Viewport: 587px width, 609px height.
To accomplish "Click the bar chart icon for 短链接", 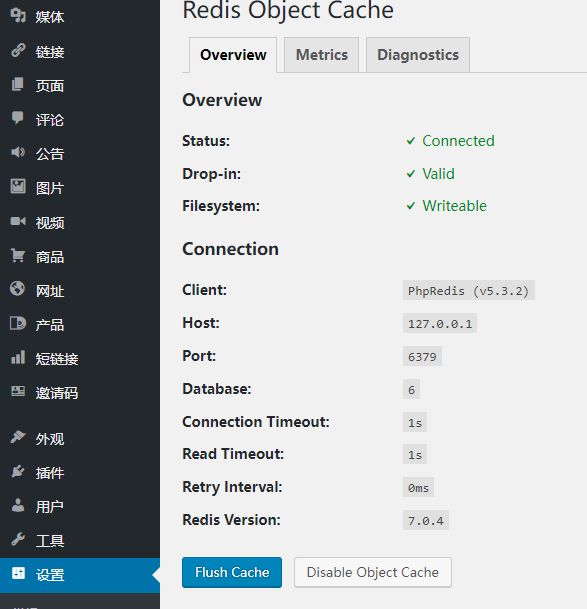I will (18, 357).
